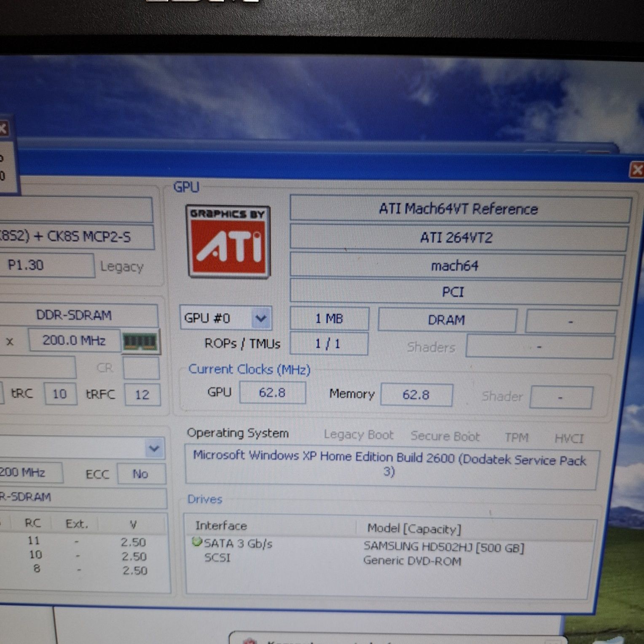Click the TPM indicator
The width and height of the screenshot is (644, 644).
517,437
